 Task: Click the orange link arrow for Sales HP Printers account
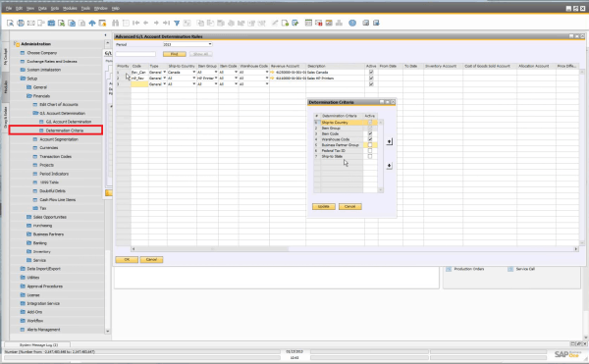tap(272, 78)
